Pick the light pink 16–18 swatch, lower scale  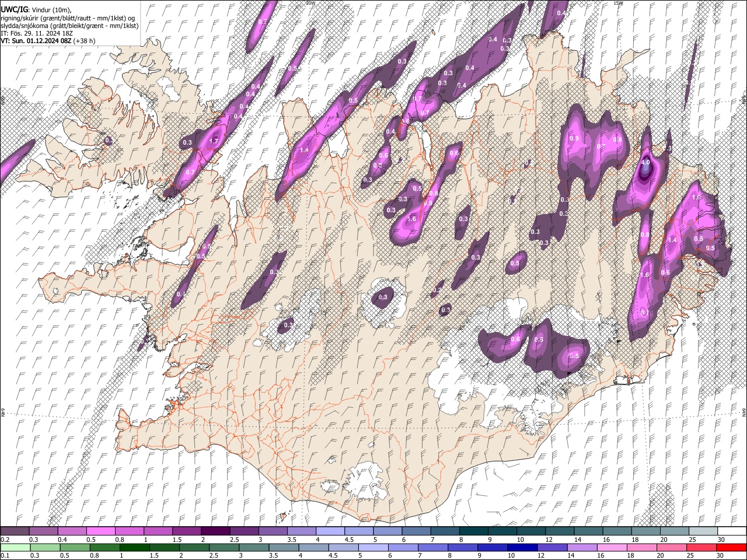612,548
